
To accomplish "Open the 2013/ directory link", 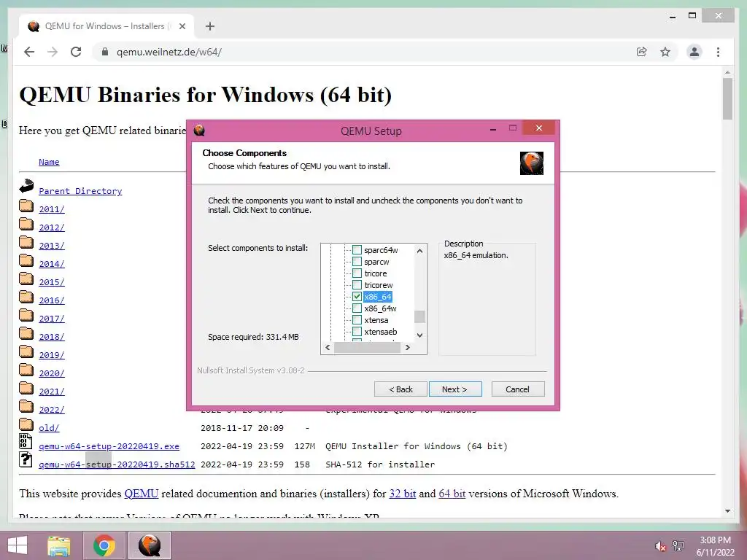I will (x=52, y=246).
